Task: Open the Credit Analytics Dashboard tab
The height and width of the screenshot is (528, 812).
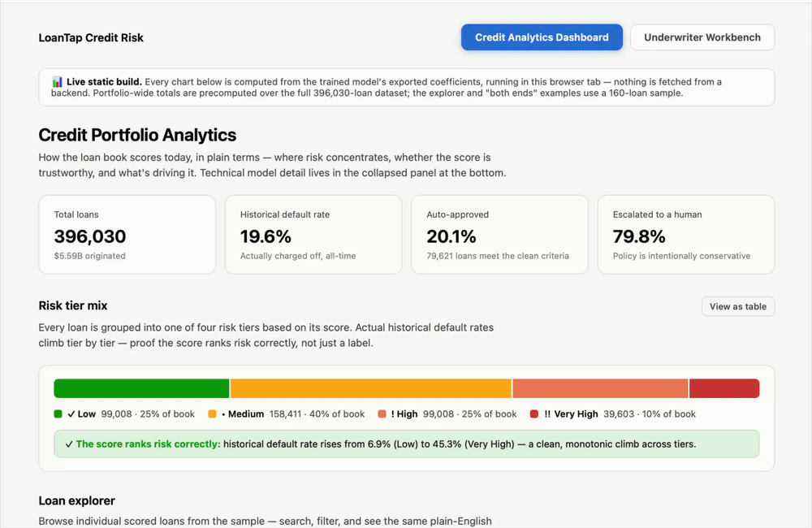Action: [542, 37]
